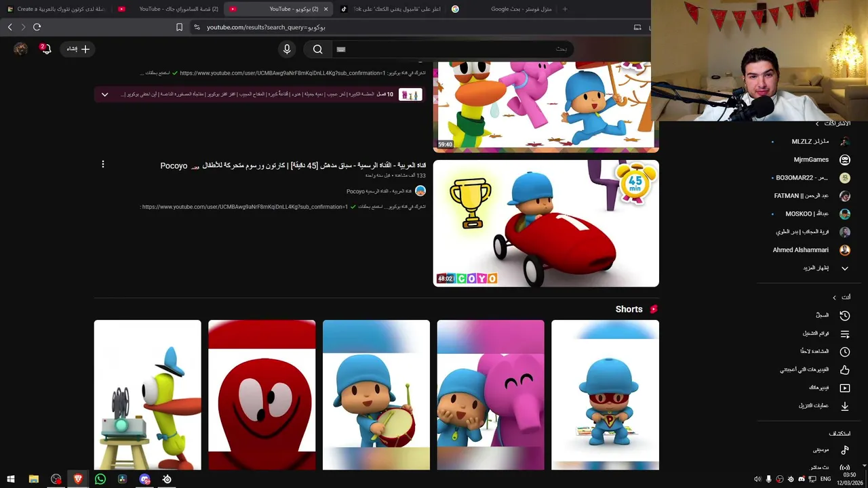868x488 pixels.
Task: Go back with the browser back arrow
Action: (x=9, y=27)
